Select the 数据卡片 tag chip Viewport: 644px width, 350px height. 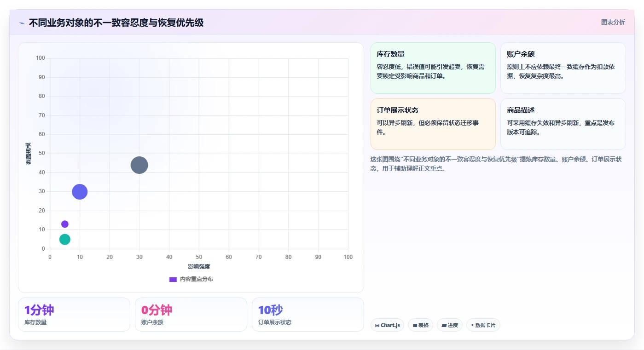click(x=483, y=325)
